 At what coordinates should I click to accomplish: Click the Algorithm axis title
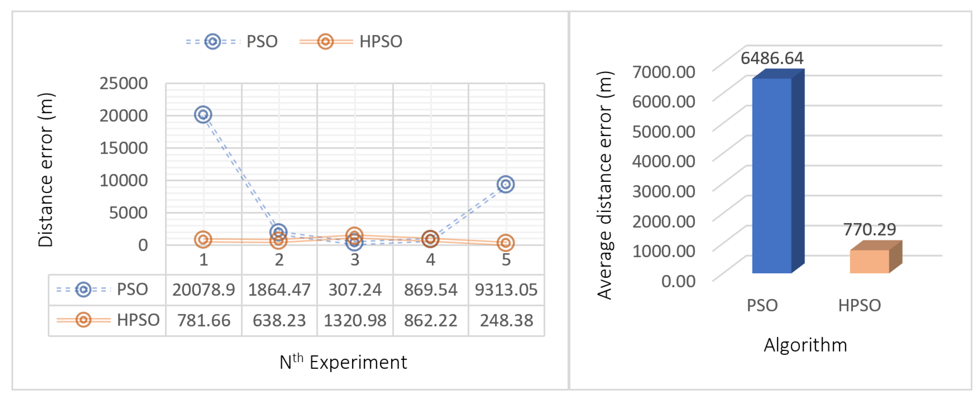(x=805, y=345)
